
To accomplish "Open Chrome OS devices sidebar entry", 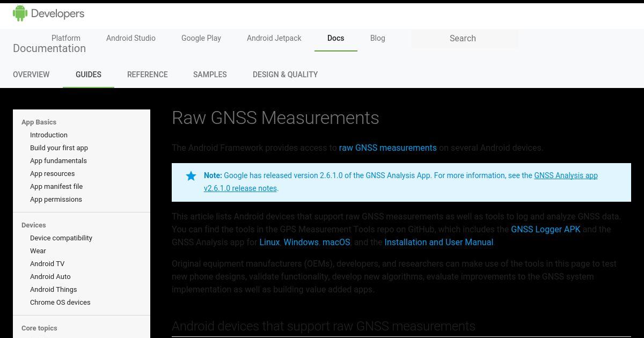I will [60, 303].
